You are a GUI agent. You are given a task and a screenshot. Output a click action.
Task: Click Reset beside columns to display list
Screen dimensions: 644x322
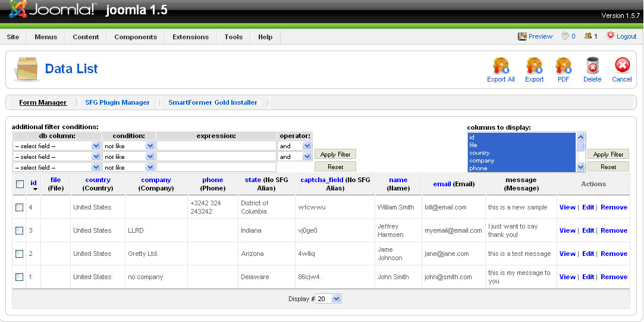click(x=608, y=167)
